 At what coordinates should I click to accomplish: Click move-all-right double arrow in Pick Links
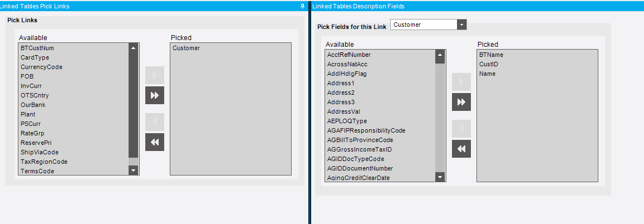[155, 95]
